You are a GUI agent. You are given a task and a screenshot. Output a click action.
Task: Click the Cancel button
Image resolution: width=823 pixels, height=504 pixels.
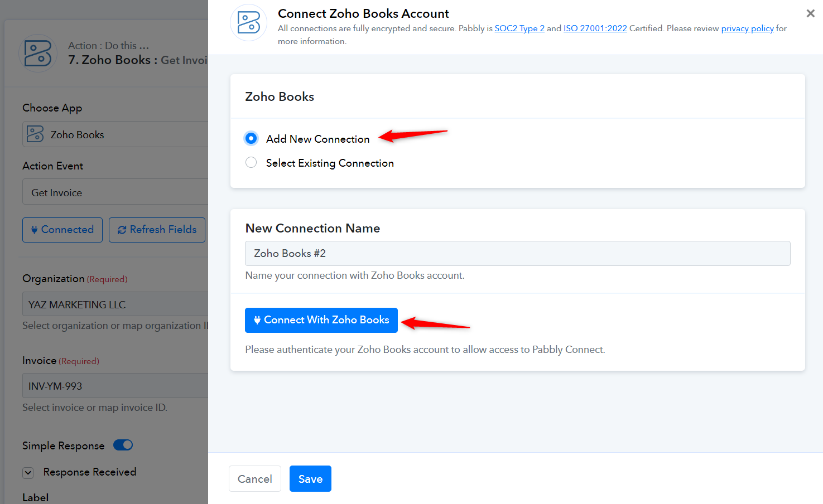point(255,479)
